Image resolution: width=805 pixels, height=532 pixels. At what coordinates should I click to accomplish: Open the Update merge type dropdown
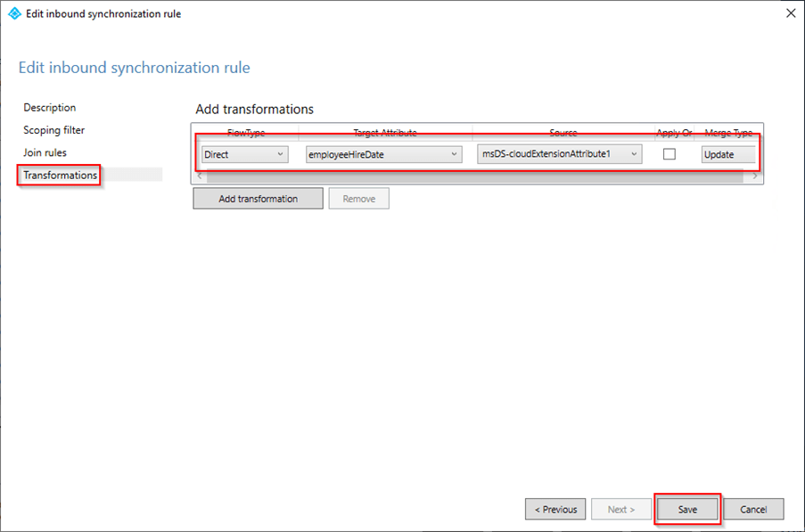coord(728,154)
